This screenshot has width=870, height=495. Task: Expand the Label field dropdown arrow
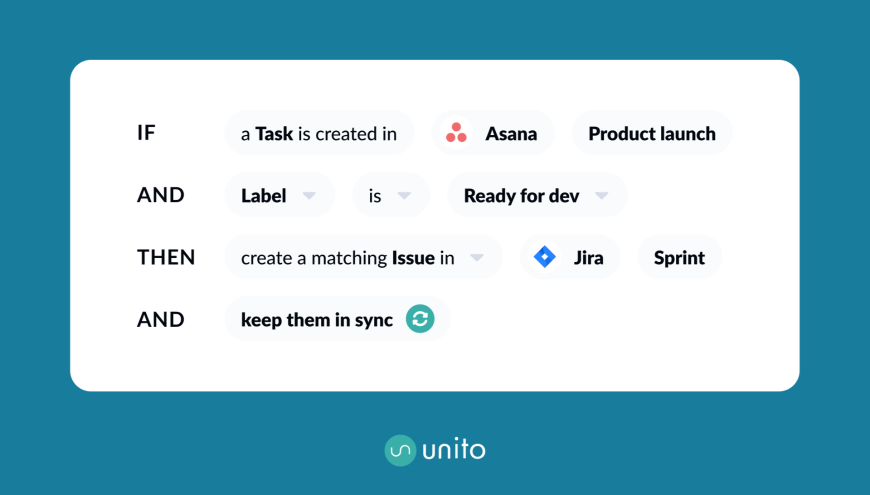point(309,195)
